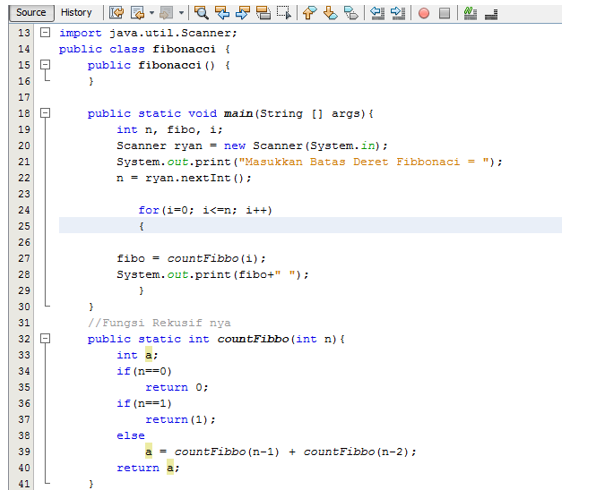Click the "countFibbo(n-2)" call on line 39
Screen dimensions: 602x501
click(356, 452)
